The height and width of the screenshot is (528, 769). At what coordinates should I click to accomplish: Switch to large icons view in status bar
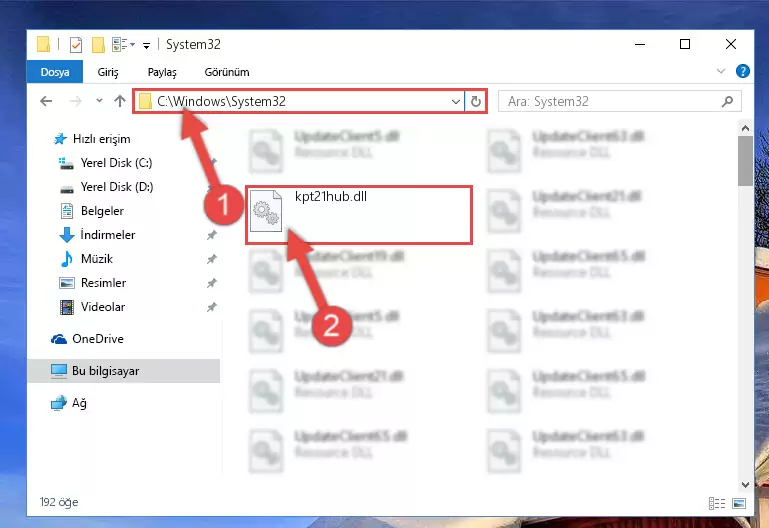[739, 503]
